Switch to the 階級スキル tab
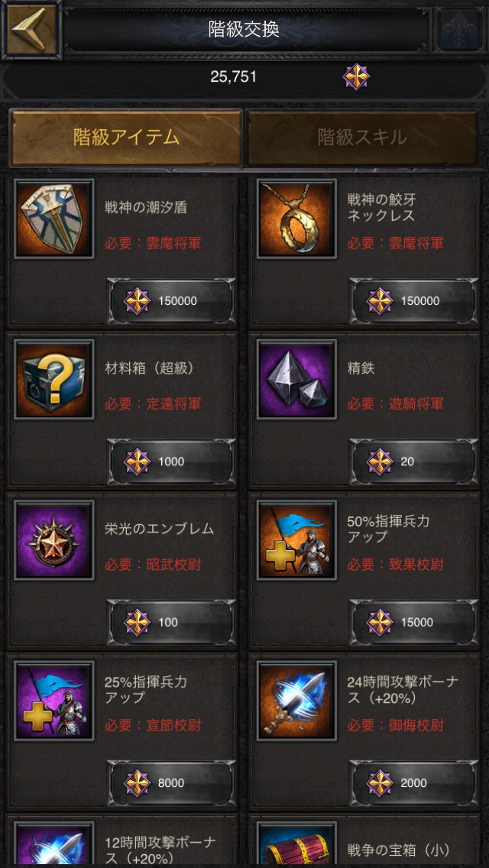The image size is (489, 868). (x=362, y=138)
